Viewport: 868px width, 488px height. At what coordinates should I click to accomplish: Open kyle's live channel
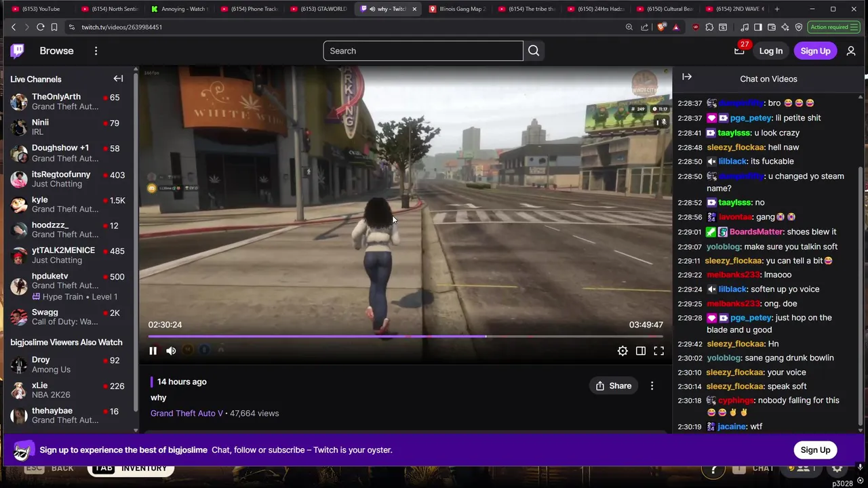[x=67, y=205]
